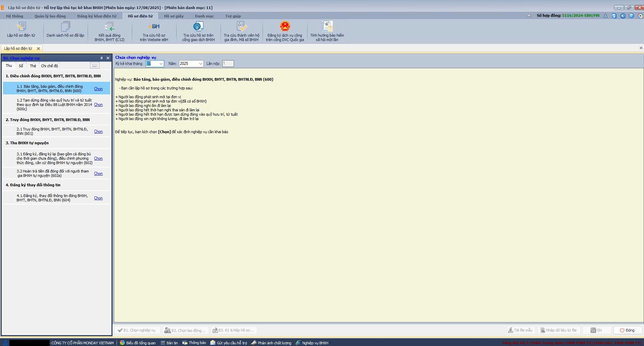
Task: Click Chọn link for Truy đóng (601)
Action: click(98, 131)
